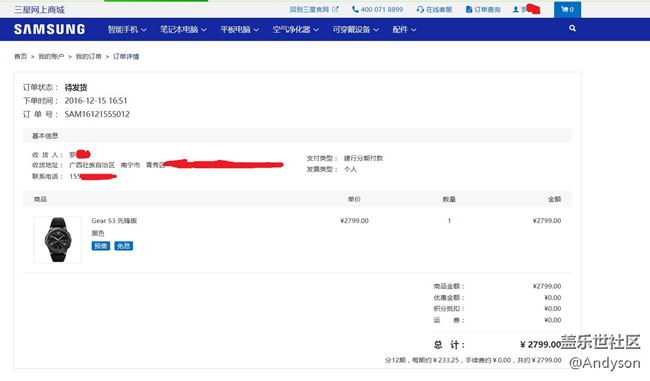Viewport: 650px width, 381px height.
Task: Click the Gear S3 watch thumbnail
Action: tap(58, 240)
